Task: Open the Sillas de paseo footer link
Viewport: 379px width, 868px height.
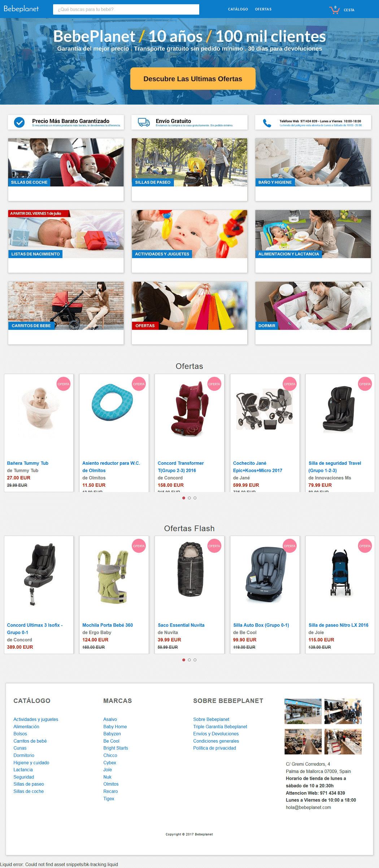Action: click(x=29, y=784)
